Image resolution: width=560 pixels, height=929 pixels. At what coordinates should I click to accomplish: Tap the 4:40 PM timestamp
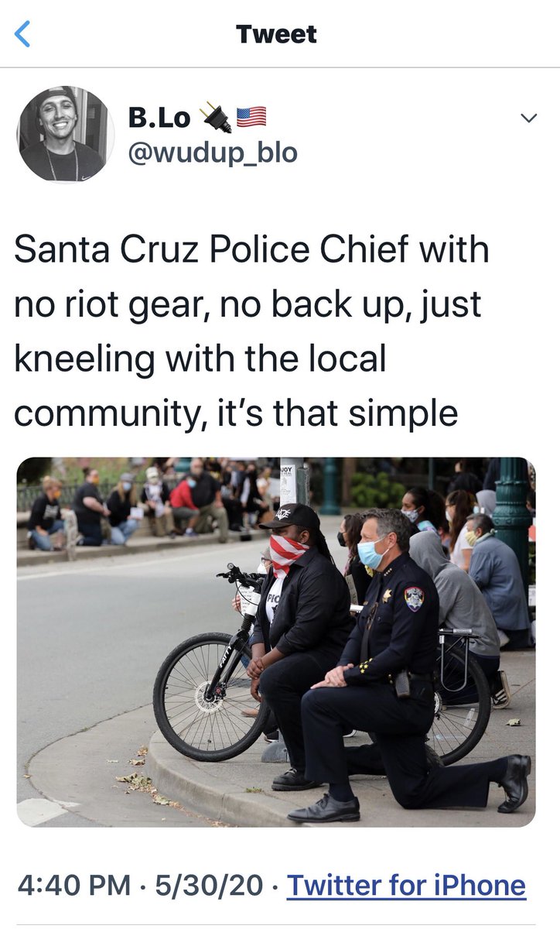(x=73, y=886)
